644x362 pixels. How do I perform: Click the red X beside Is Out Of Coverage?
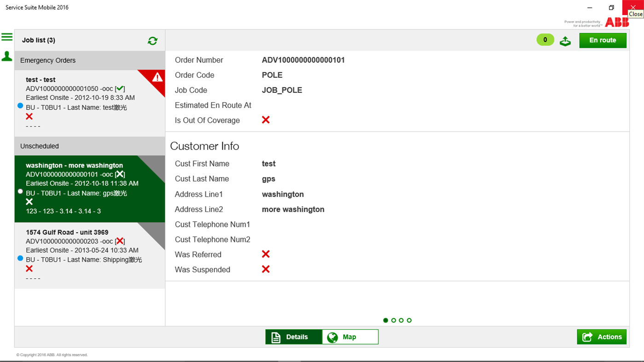coord(266,120)
